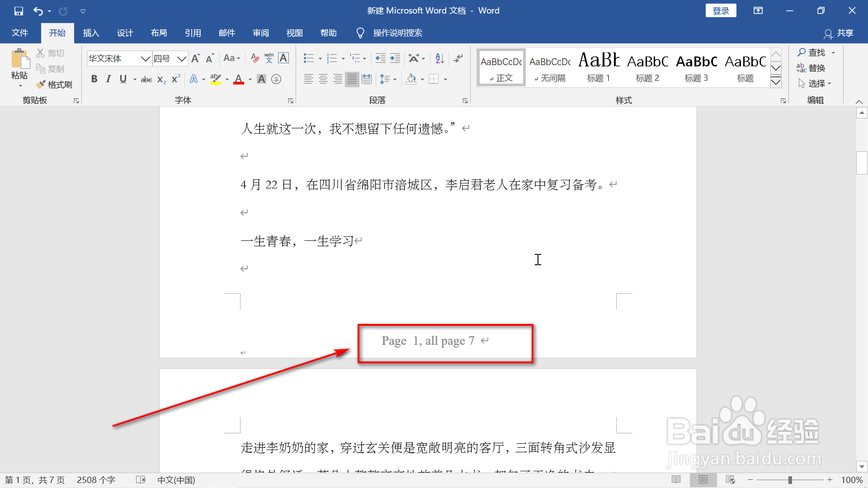Switch to Read Mode view icon

point(676,480)
